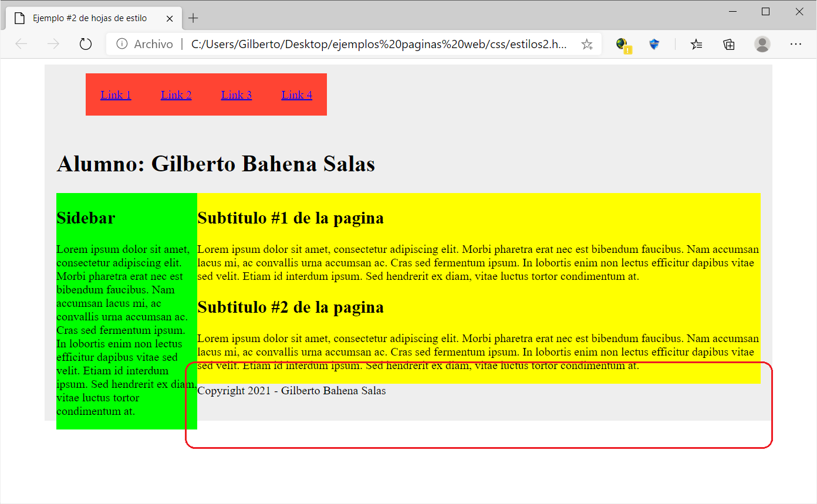Screen dimensions: 817x504
Task: Reload the page with the refresh icon
Action: (x=86, y=44)
